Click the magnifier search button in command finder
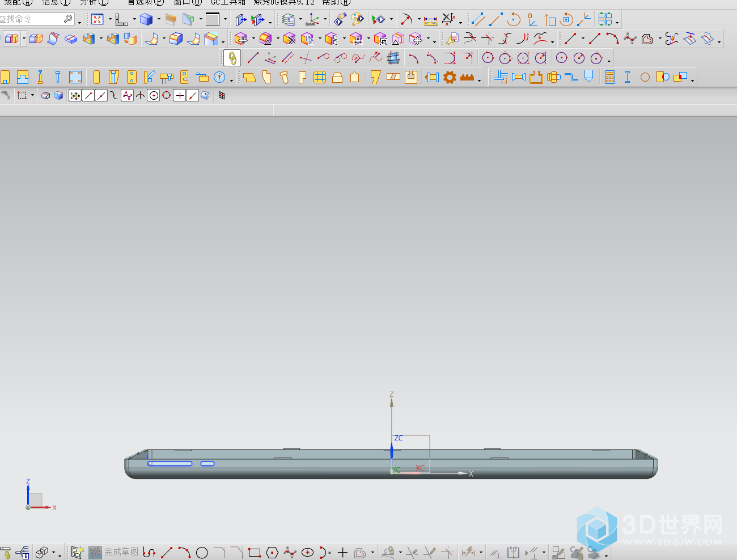This screenshot has height=560, width=737. 68,19
